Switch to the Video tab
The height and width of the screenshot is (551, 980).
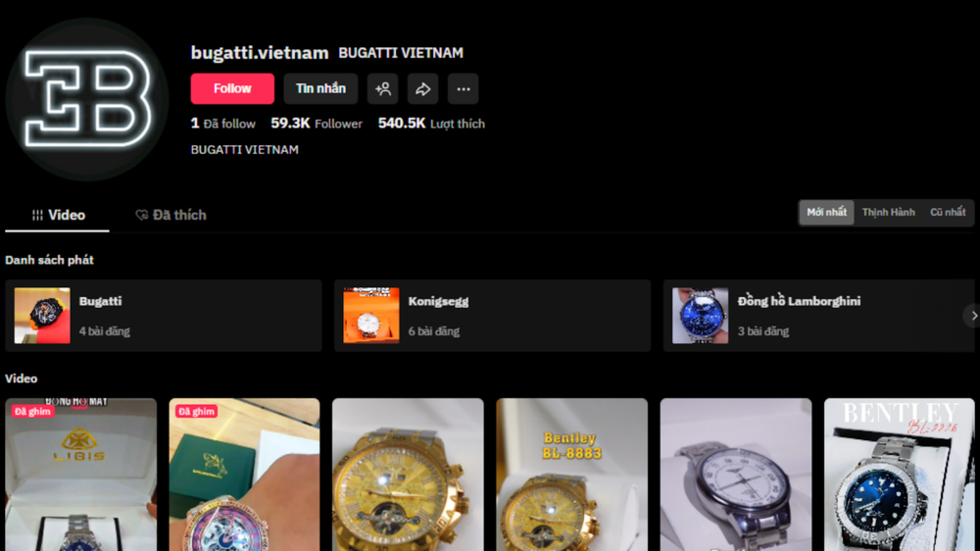(58, 215)
